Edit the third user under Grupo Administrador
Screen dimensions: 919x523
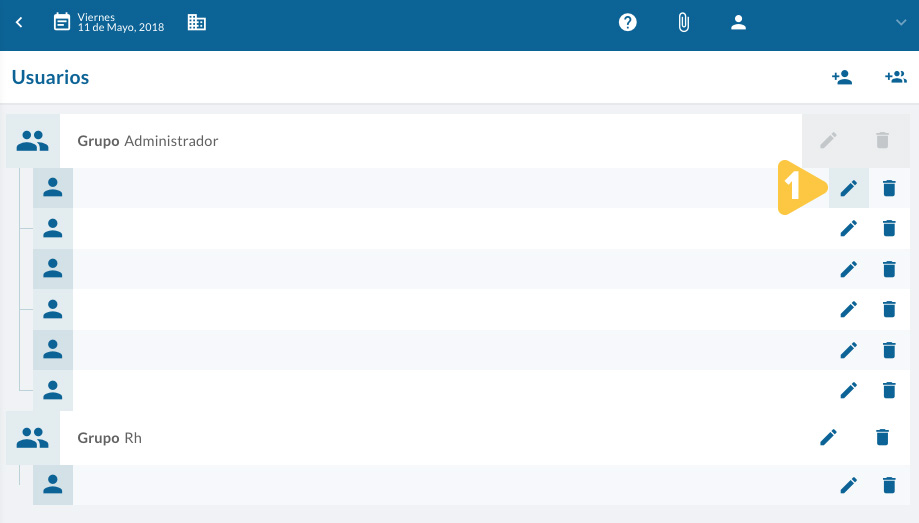[x=849, y=269]
